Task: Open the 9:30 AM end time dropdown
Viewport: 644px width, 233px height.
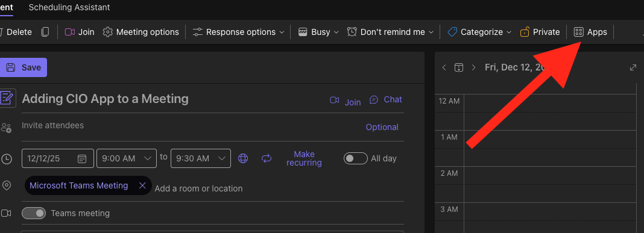Action: pyautogui.click(x=201, y=158)
